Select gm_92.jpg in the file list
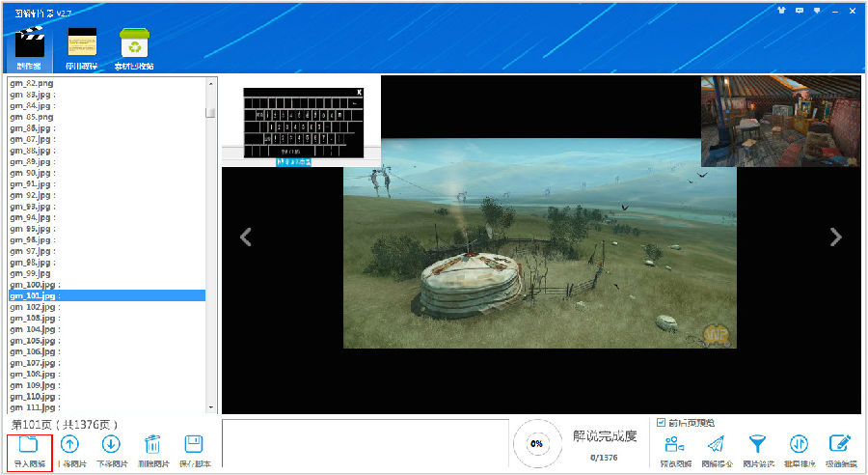Image resolution: width=868 pixels, height=475 pixels. [31, 195]
